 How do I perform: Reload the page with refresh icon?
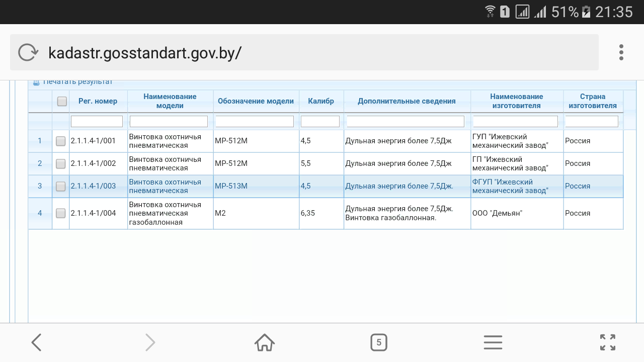pos(28,52)
